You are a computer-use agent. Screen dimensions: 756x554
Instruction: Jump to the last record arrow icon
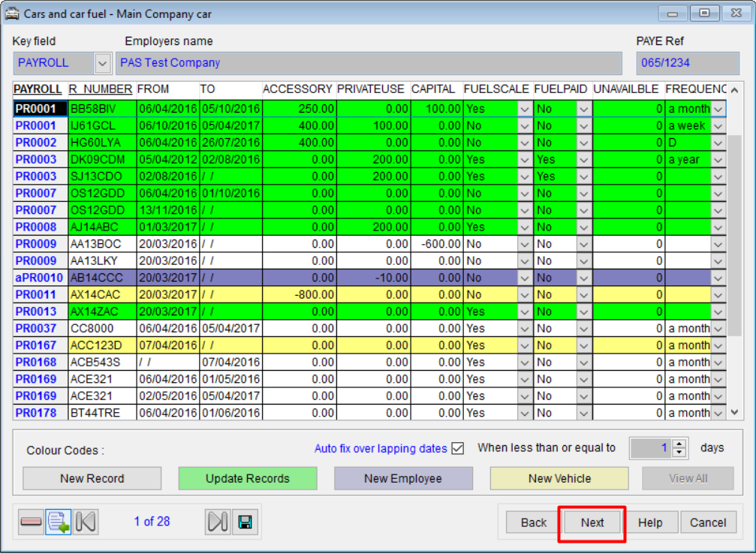point(218,522)
